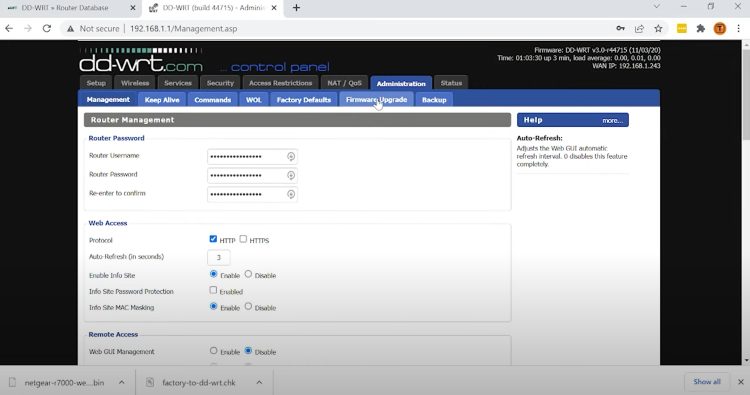
Task: Close the Router Database tab
Action: (133, 8)
